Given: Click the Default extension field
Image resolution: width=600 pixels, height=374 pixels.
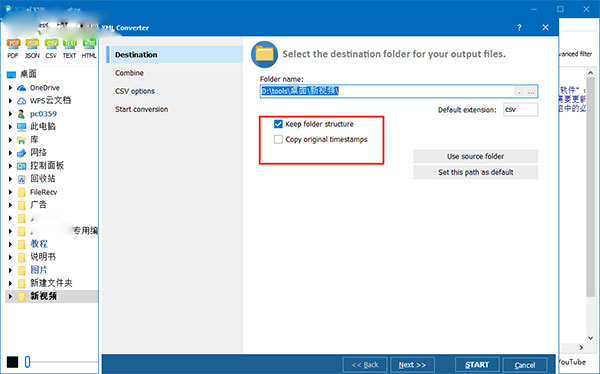Looking at the screenshot, I should pyautogui.click(x=520, y=109).
